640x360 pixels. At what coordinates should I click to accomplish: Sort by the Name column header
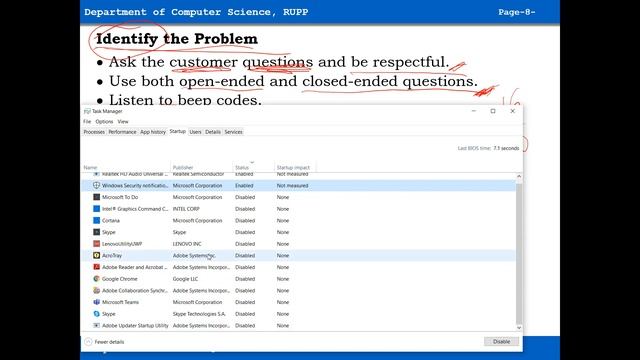126,167
